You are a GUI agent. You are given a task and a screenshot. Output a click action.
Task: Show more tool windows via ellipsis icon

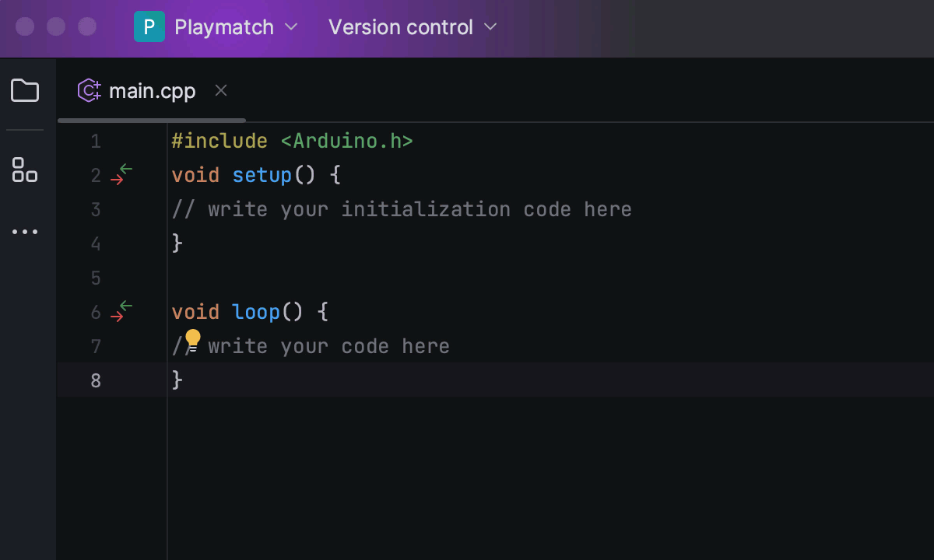pyautogui.click(x=25, y=231)
